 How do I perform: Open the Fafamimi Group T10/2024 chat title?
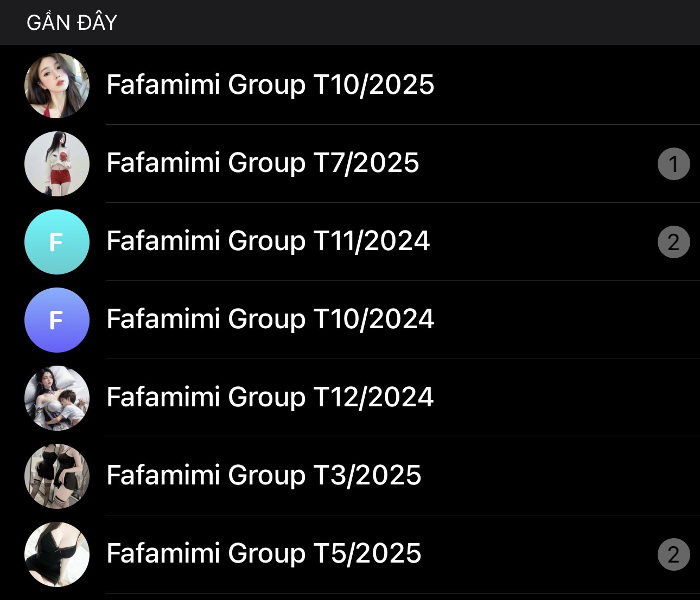270,319
